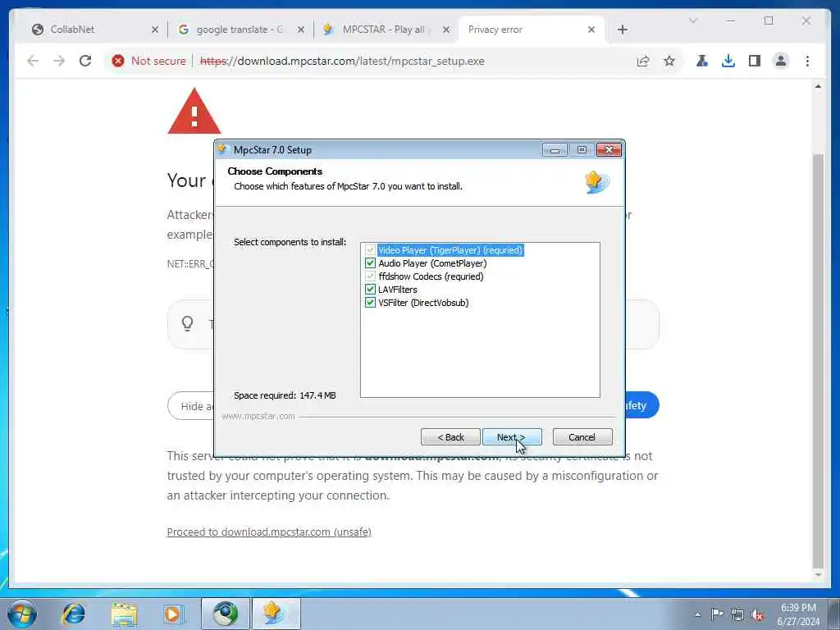The height and width of the screenshot is (630, 840).
Task: Click the Next button in setup
Action: pos(512,437)
